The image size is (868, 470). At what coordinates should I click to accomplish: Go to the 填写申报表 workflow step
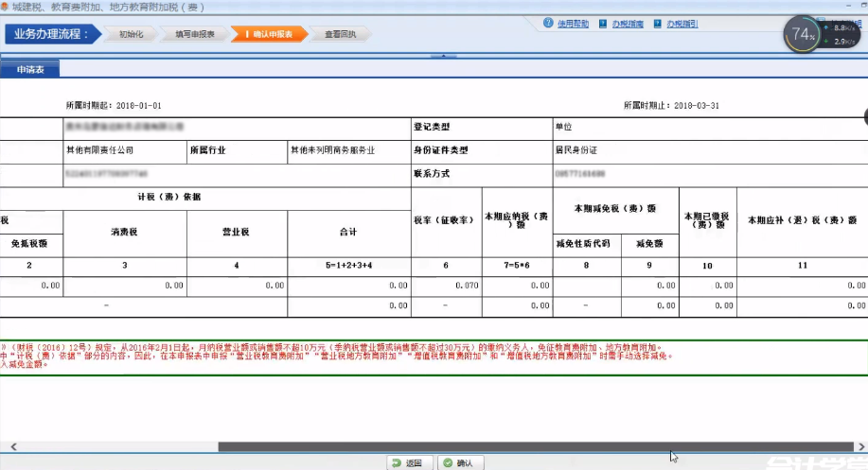click(x=195, y=35)
